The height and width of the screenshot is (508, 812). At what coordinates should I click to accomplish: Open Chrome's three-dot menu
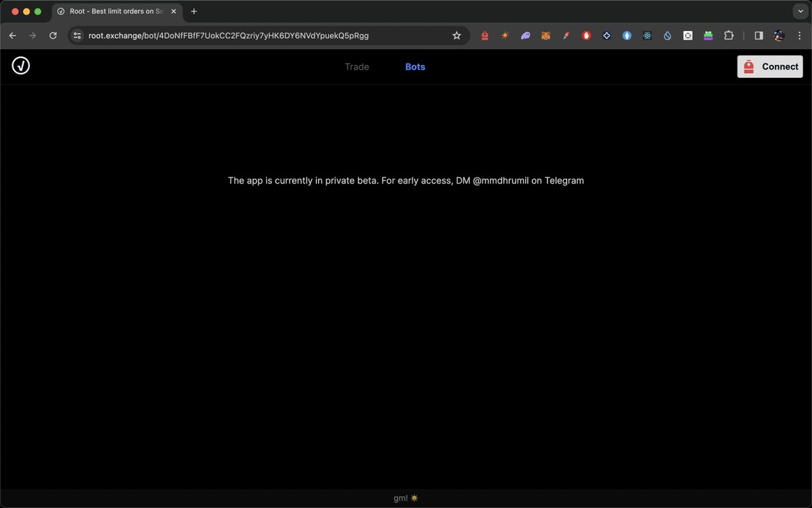point(799,36)
